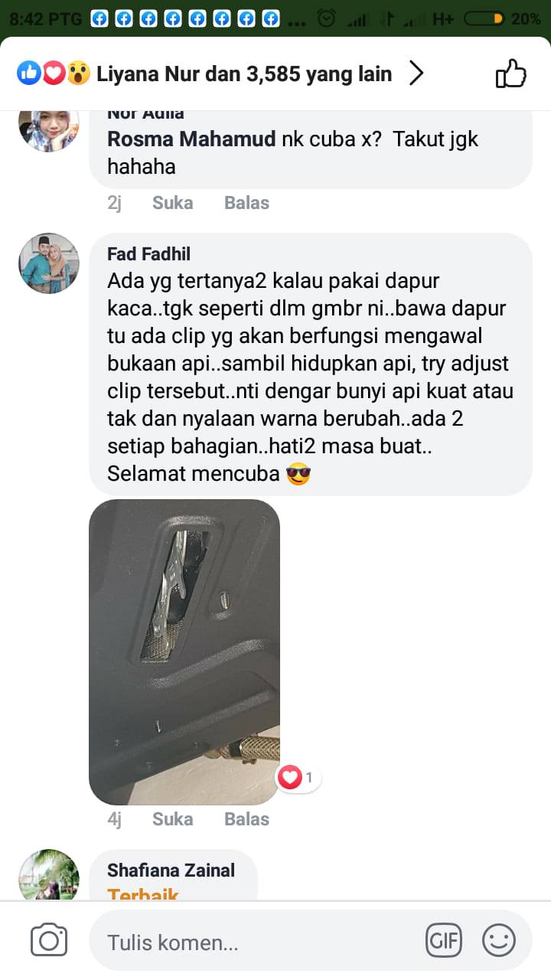Reply to Fad Fadhil's comment via Balas
This screenshot has height=980, width=551.
pyautogui.click(x=246, y=819)
